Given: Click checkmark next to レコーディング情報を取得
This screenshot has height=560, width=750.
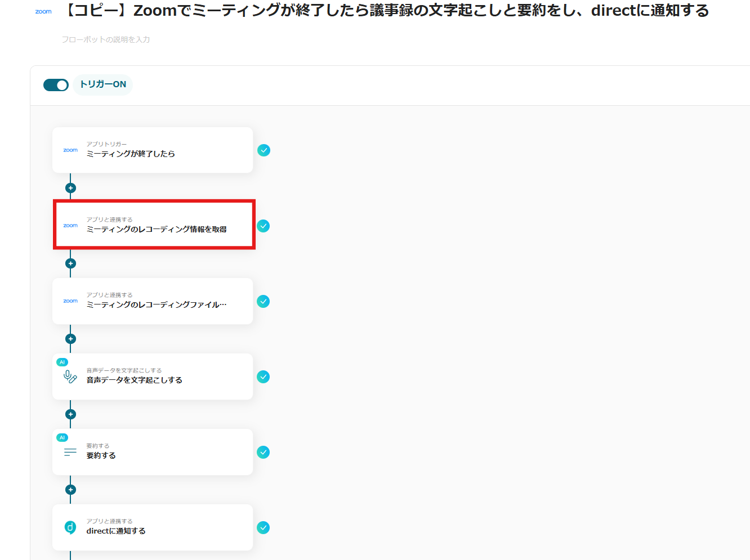Looking at the screenshot, I should click(x=264, y=226).
